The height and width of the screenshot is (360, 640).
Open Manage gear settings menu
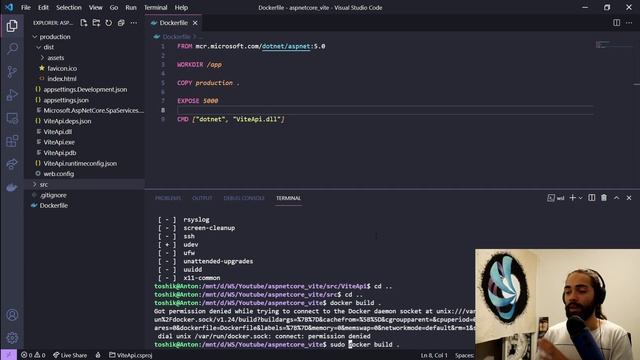tap(12, 338)
